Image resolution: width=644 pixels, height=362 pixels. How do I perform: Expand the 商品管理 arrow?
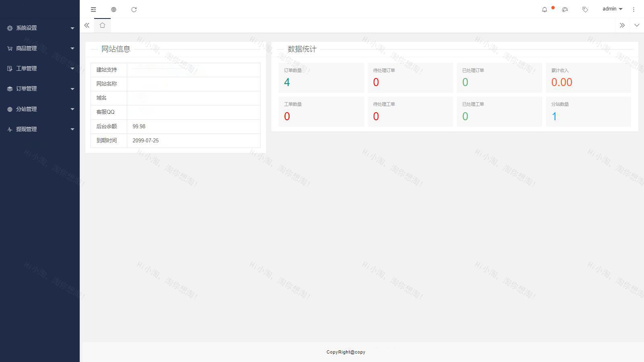(x=72, y=48)
